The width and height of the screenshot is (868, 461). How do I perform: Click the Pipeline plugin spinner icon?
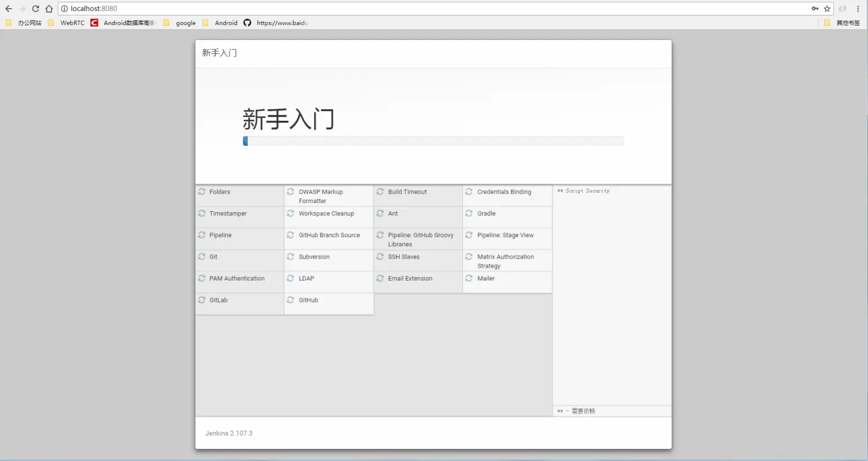[201, 235]
